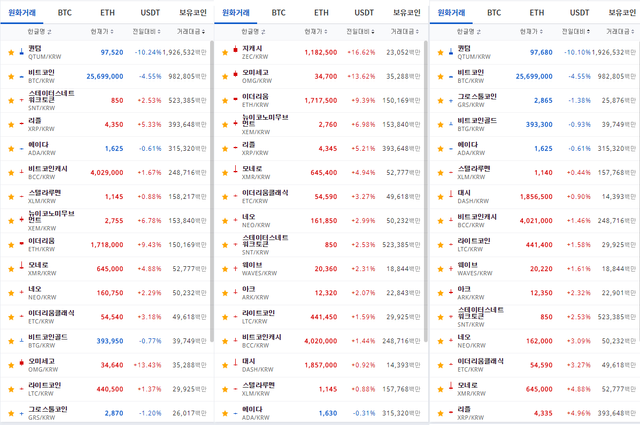Toggle favorite star for 에이다 in left panel
Screen dimensions: 640x425
pyautogui.click(x=11, y=149)
